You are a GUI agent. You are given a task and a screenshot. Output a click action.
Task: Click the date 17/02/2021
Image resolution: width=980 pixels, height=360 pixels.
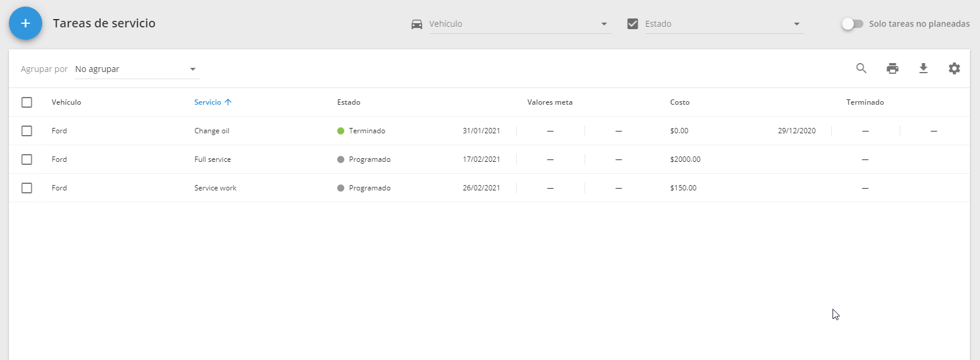(x=482, y=159)
